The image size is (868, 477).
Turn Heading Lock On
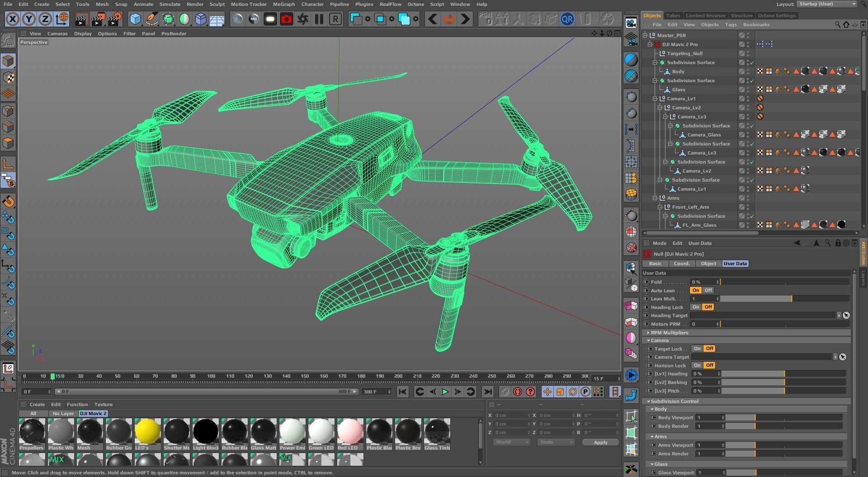[x=695, y=307]
